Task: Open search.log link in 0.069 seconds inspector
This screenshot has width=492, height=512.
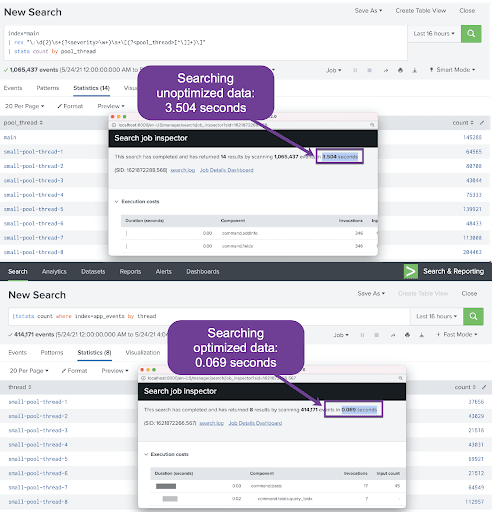Action: (212, 423)
